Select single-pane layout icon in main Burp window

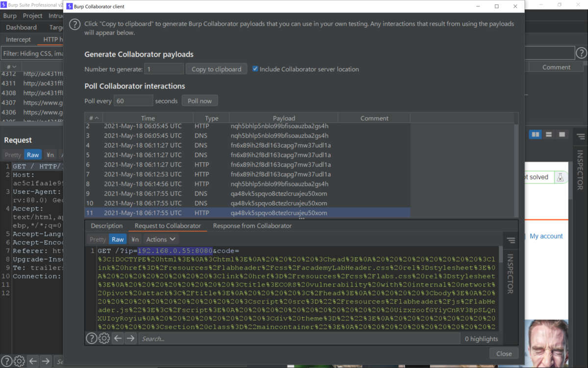click(x=562, y=134)
